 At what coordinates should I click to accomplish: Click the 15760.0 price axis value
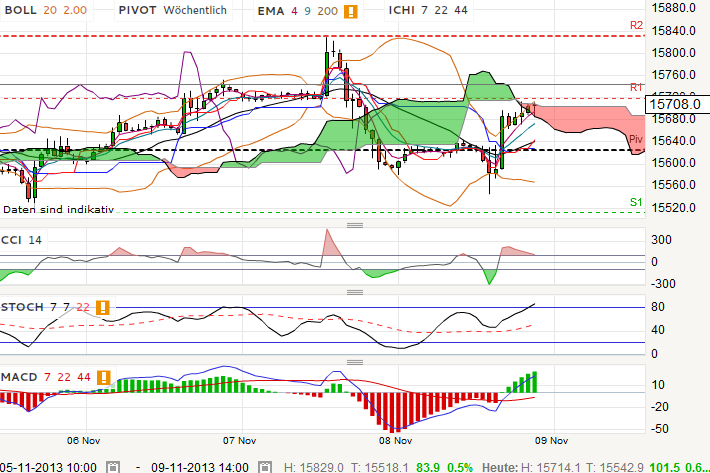673,75
